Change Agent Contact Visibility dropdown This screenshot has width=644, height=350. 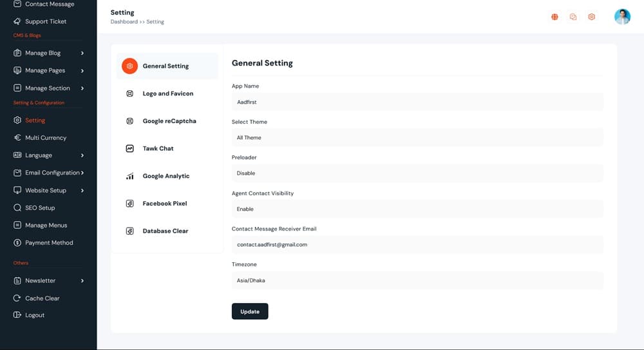[417, 209]
